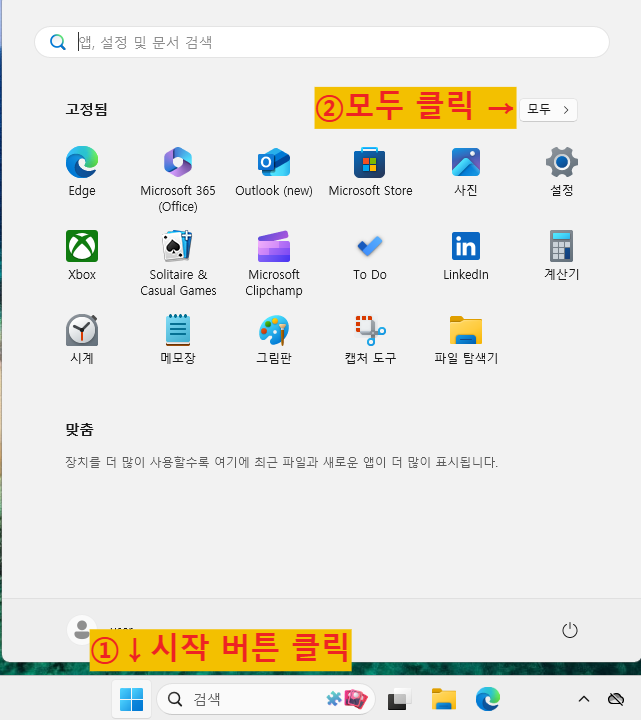The image size is (641, 720).
Task: Open 파일 탐색기 in pinned apps
Action: coord(466,339)
